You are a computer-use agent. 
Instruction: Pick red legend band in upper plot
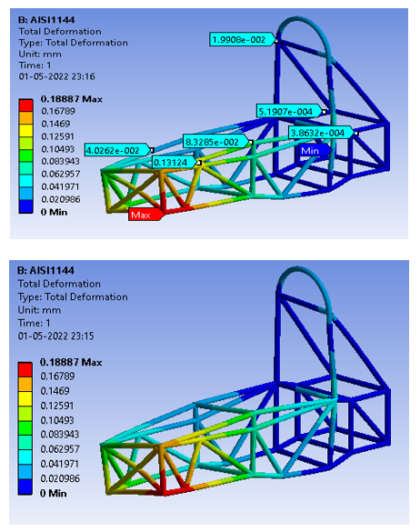(25, 105)
